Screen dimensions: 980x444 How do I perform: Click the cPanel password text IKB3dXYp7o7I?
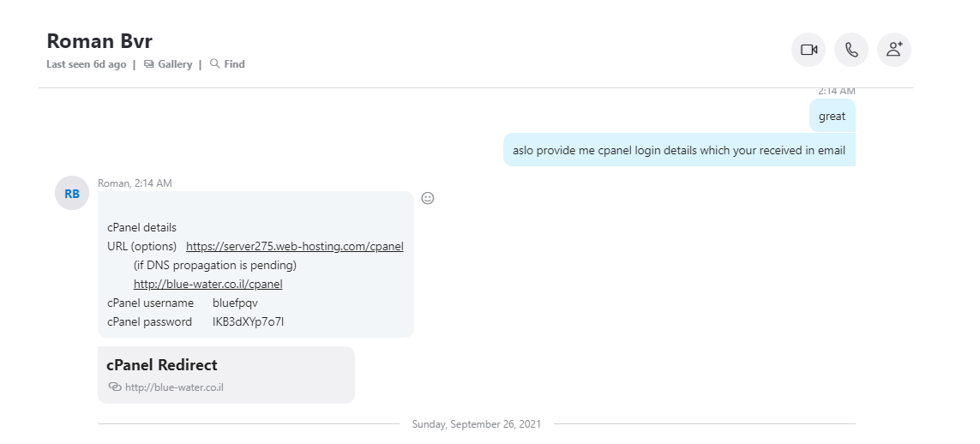[x=248, y=321]
